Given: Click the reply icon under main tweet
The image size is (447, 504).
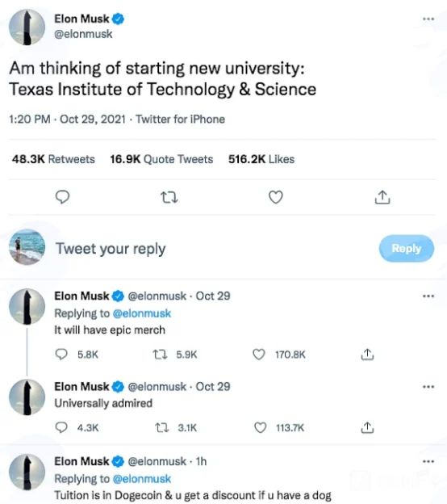Looking at the screenshot, I should point(62,197).
